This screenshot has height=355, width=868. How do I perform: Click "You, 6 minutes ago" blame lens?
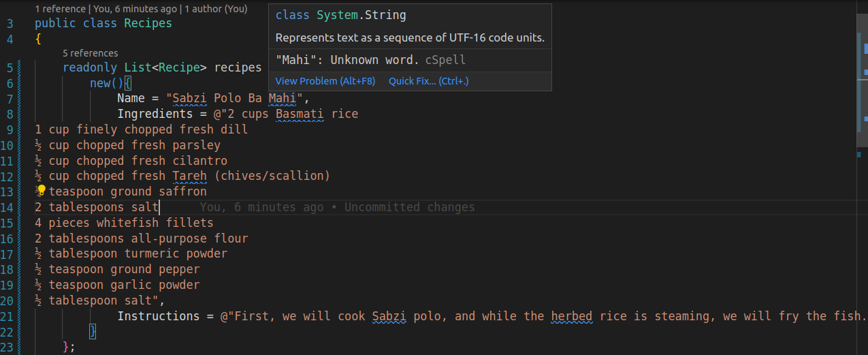point(136,10)
